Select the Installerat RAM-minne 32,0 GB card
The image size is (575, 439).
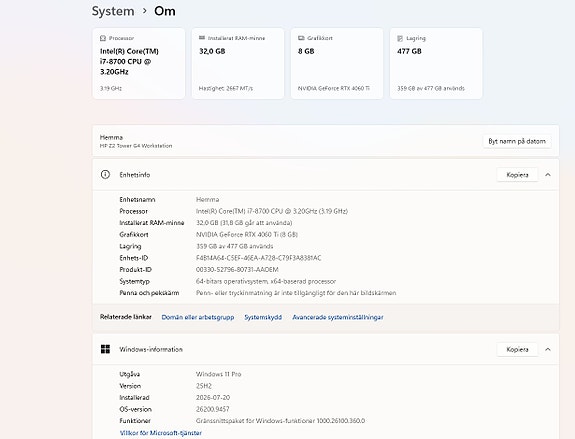[x=238, y=63]
